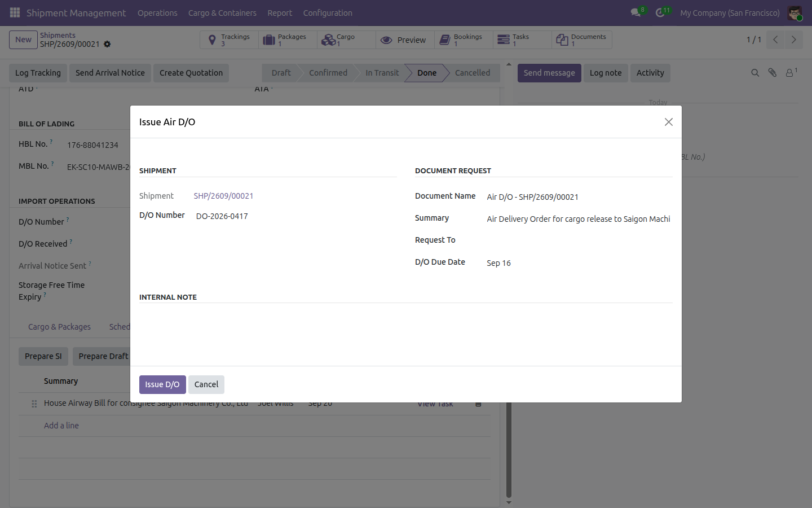Open the Bookings smart button

tap(464, 40)
